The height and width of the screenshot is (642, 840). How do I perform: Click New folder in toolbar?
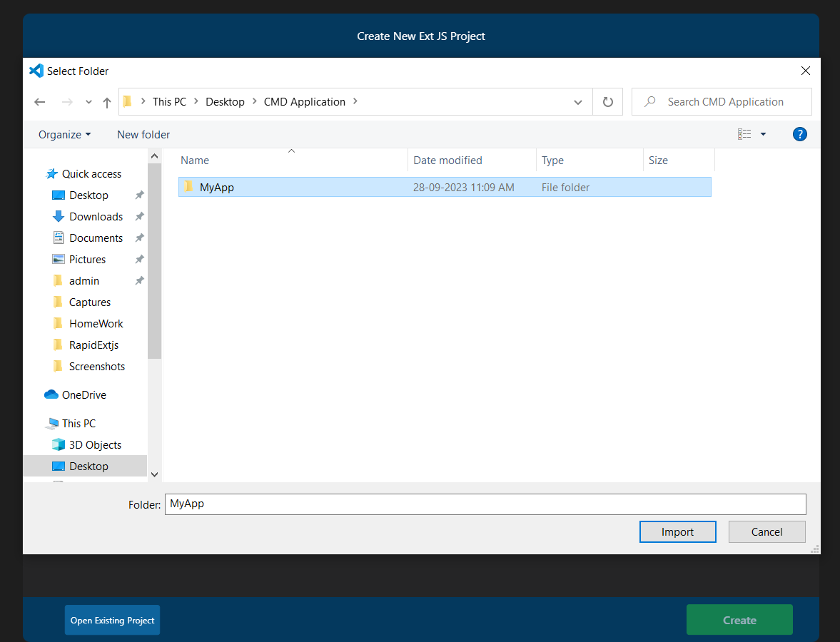tap(143, 134)
